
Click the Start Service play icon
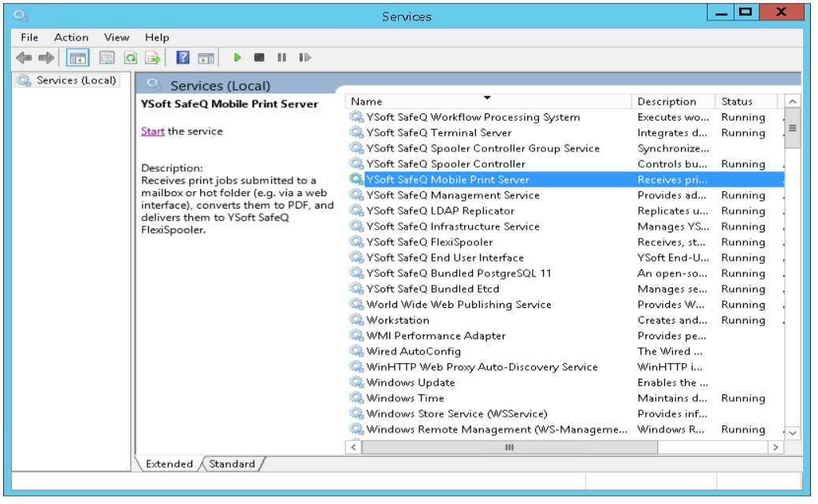[237, 57]
